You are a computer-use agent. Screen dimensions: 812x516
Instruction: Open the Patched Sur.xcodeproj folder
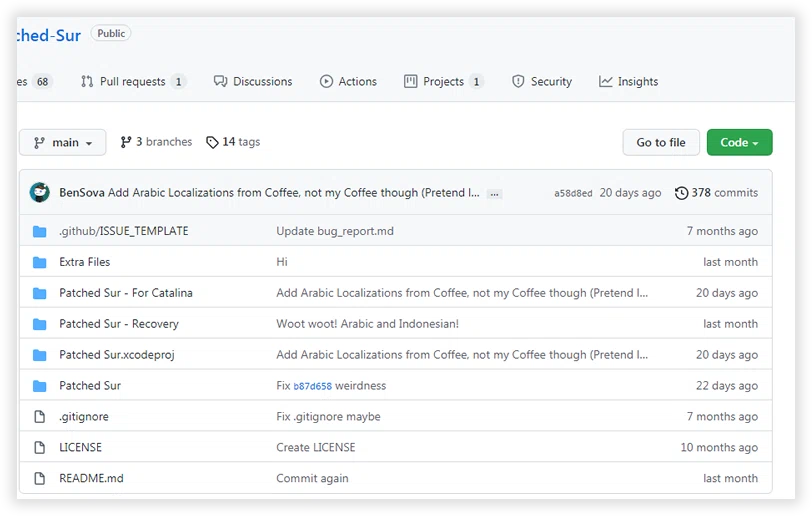tap(117, 355)
